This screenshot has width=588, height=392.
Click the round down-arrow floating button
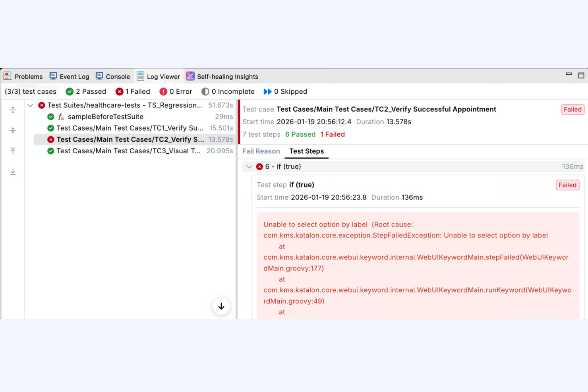221,306
